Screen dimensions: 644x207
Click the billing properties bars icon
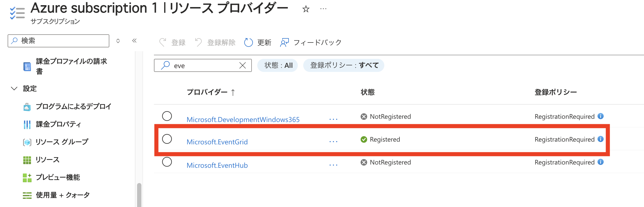[27, 124]
